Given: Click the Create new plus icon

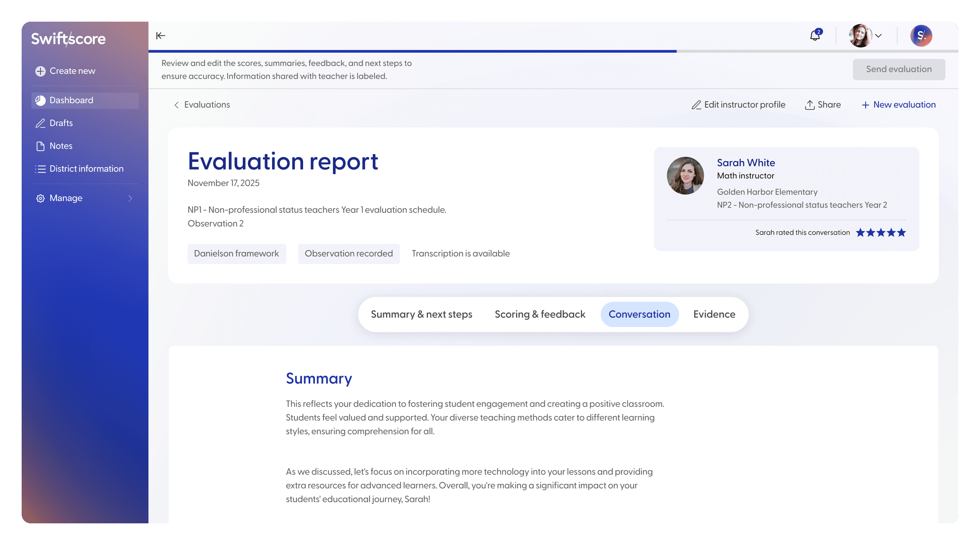Looking at the screenshot, I should pos(40,71).
